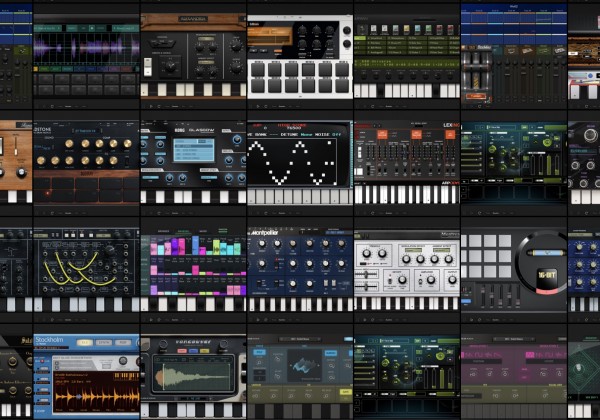
Task: Select the ALL tab in Stockholm synth
Action: (84, 342)
